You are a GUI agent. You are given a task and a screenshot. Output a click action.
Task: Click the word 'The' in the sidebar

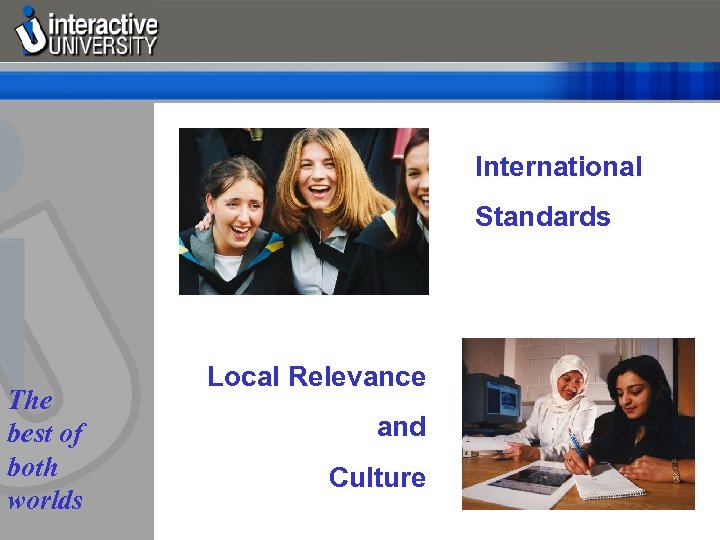pos(30,400)
